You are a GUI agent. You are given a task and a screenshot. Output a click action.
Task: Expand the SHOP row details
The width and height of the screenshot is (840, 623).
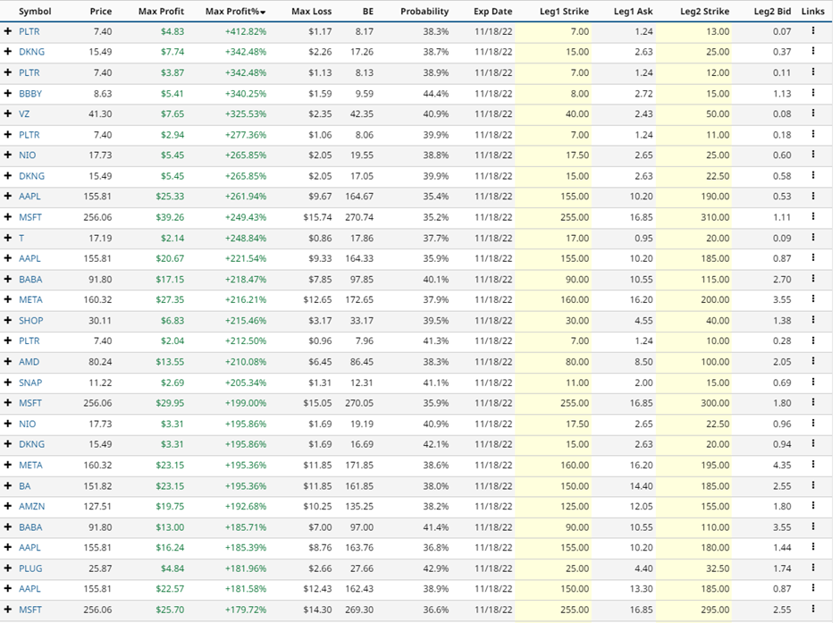[x=7, y=320]
